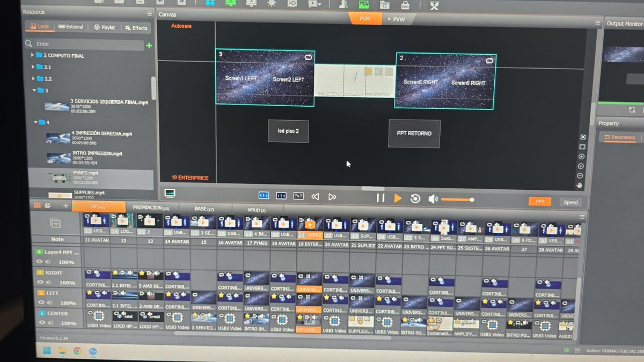Click the third layout mode icon
This screenshot has width=644, height=362.
point(298,196)
